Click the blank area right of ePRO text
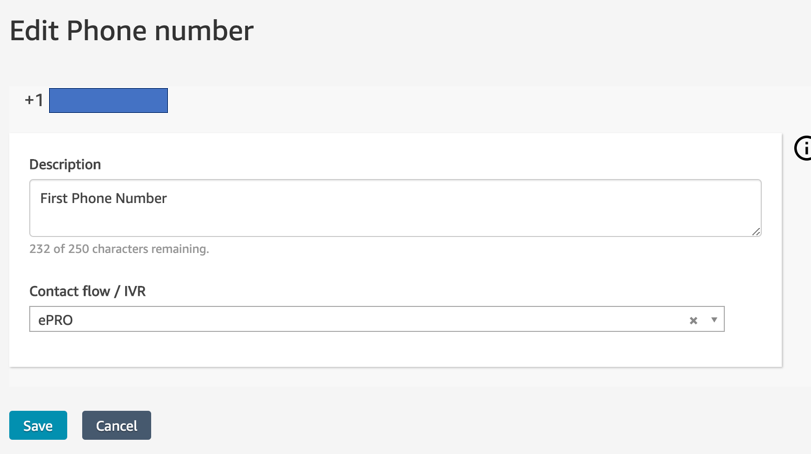Viewport: 811px width, 454px height. click(x=378, y=320)
